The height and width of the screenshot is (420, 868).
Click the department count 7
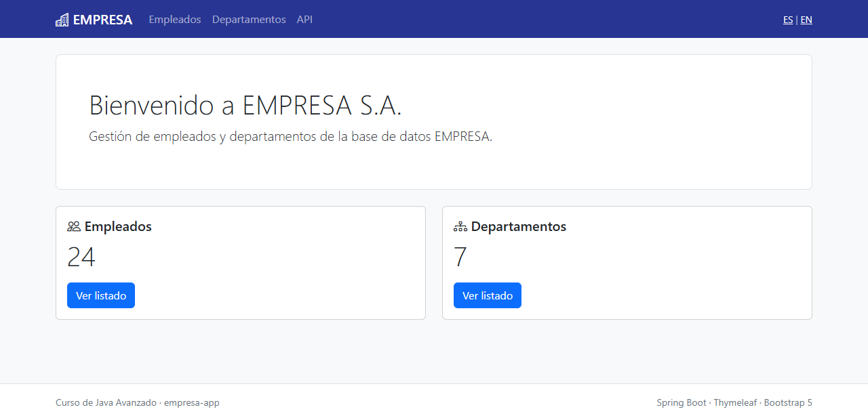(460, 257)
